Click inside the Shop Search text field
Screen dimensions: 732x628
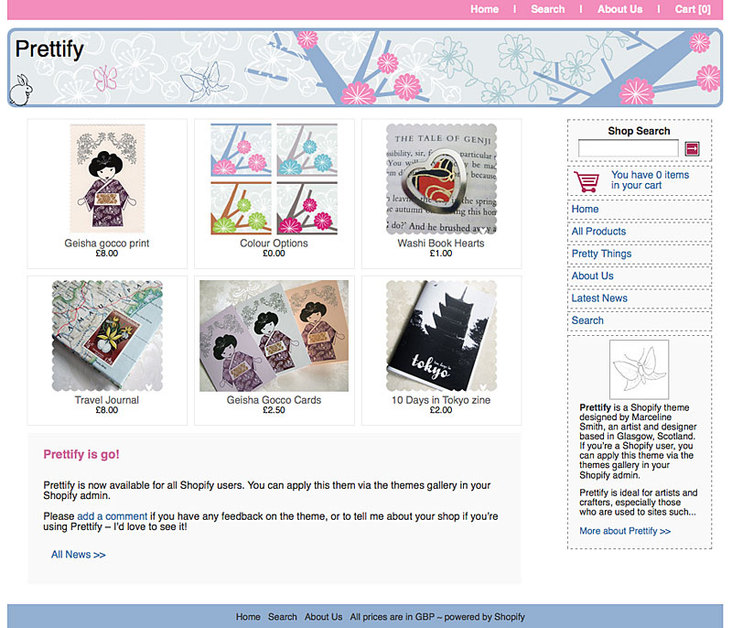point(628,148)
